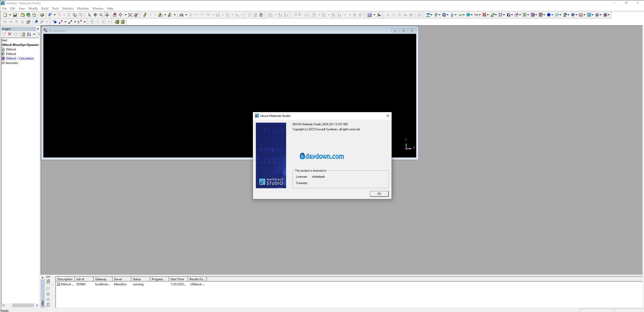Click the right scroll arrow in Project panel
The width and height of the screenshot is (644, 312).
click(37, 305)
